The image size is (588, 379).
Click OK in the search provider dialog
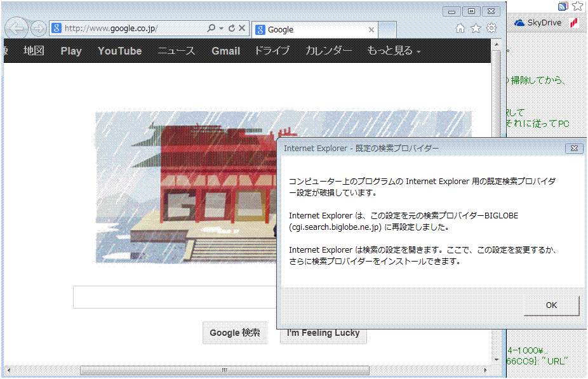551,305
